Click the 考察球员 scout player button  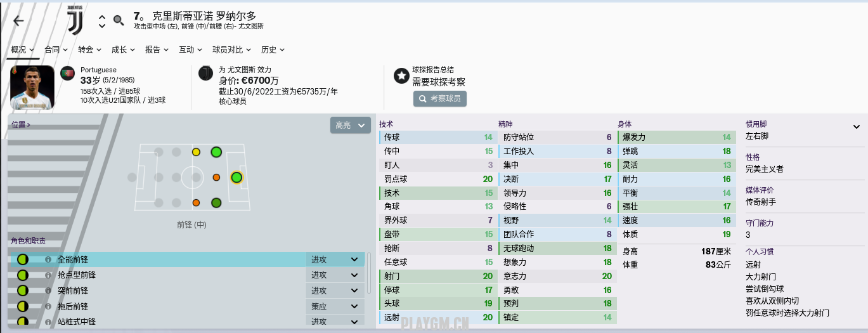[440, 98]
